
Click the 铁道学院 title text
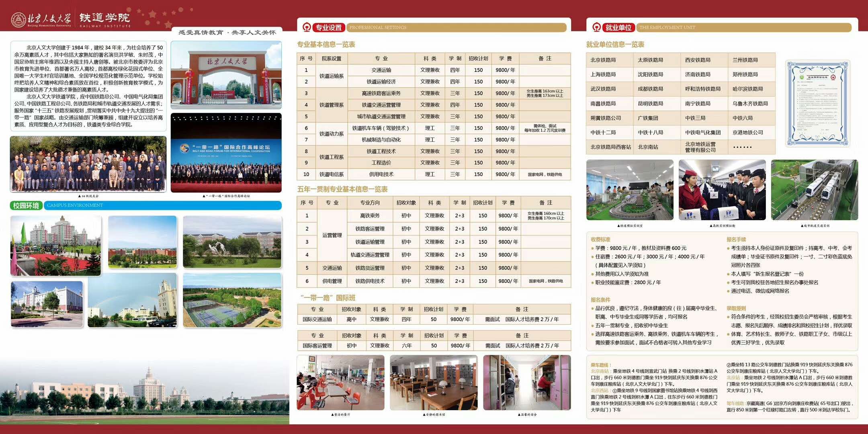(x=104, y=18)
